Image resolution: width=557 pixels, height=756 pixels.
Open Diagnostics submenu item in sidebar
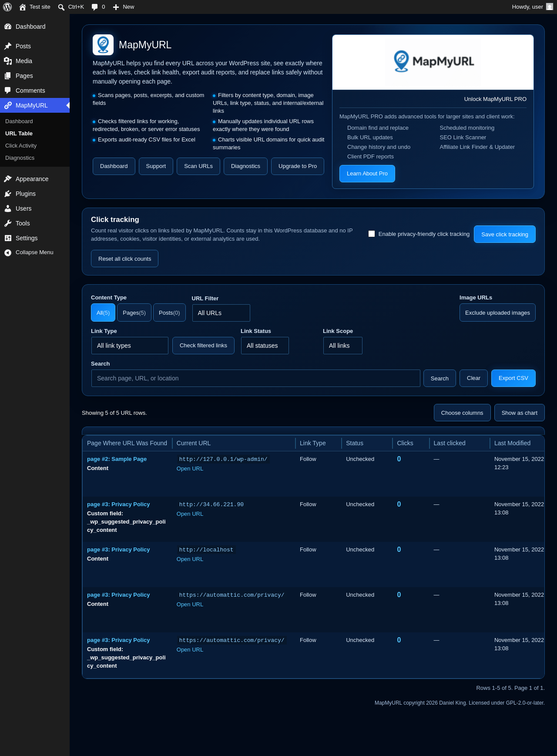click(20, 158)
